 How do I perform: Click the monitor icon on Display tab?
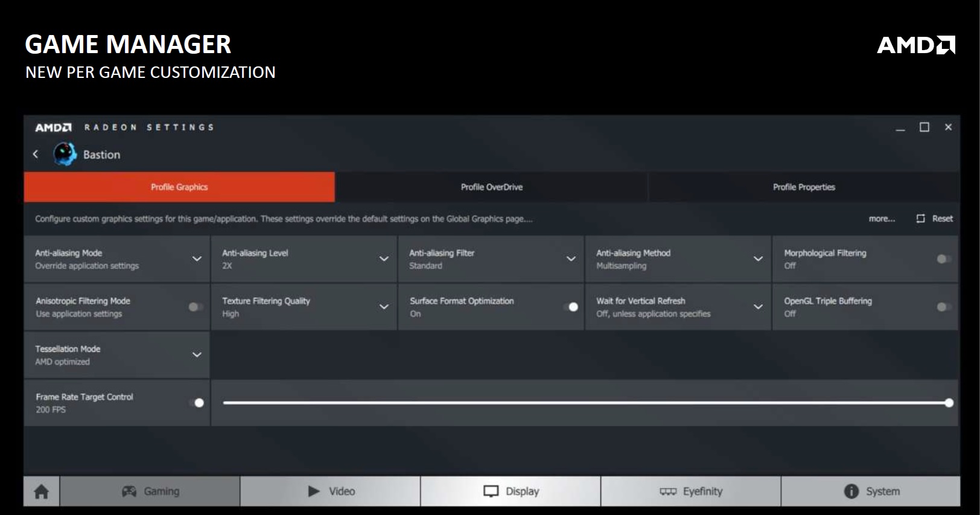coord(491,491)
